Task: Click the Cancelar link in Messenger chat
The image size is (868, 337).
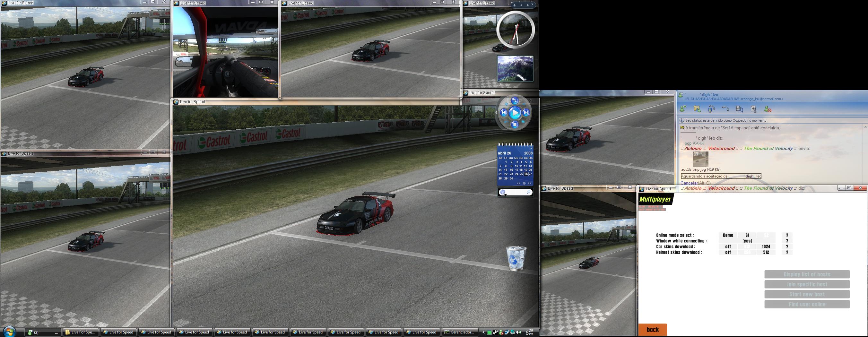Action: [x=690, y=183]
